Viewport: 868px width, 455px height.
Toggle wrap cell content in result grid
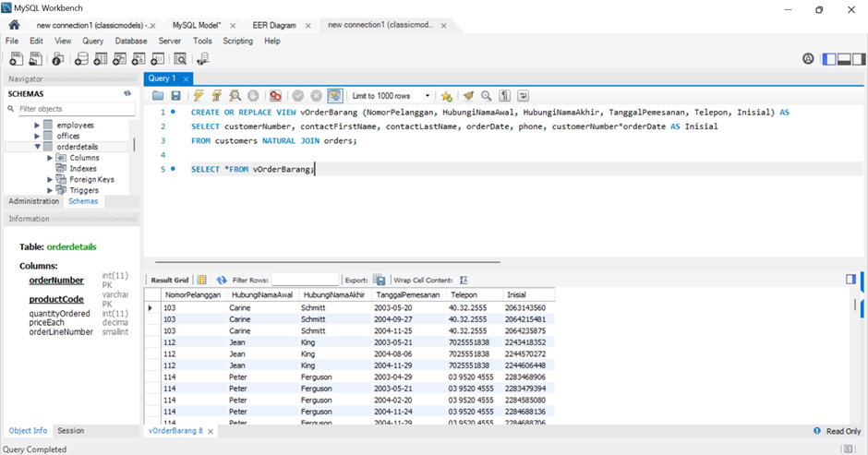pyautogui.click(x=464, y=280)
